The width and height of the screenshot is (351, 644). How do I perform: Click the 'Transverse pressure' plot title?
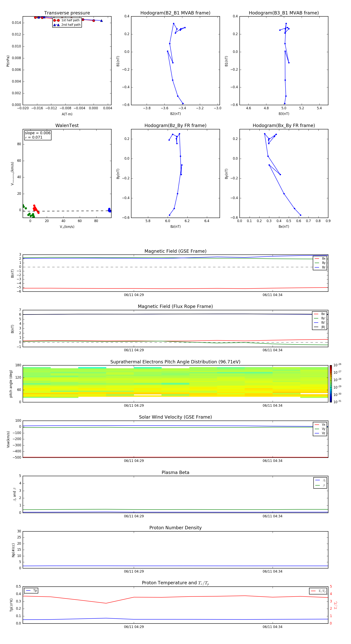pyautogui.click(x=67, y=13)
